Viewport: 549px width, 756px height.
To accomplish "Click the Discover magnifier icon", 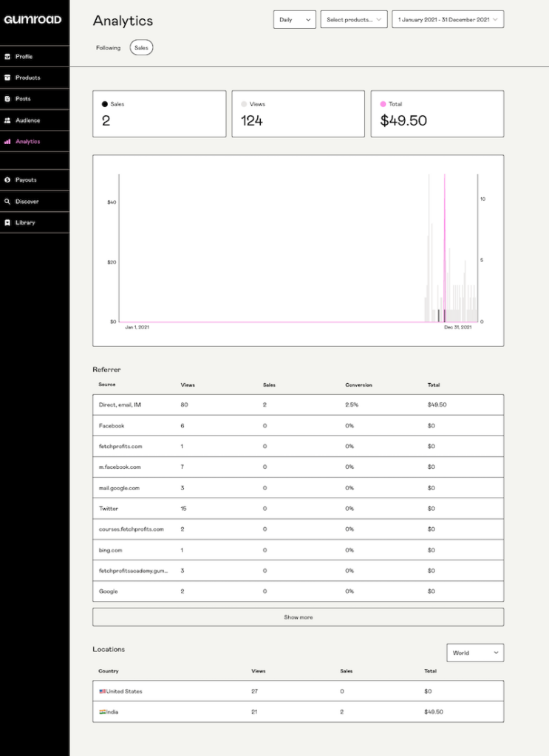I will point(7,202).
